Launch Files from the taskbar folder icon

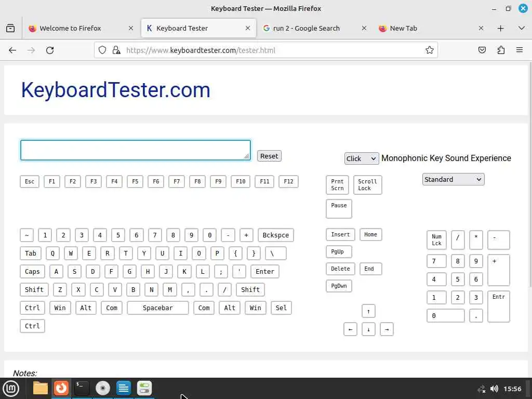pos(41,388)
